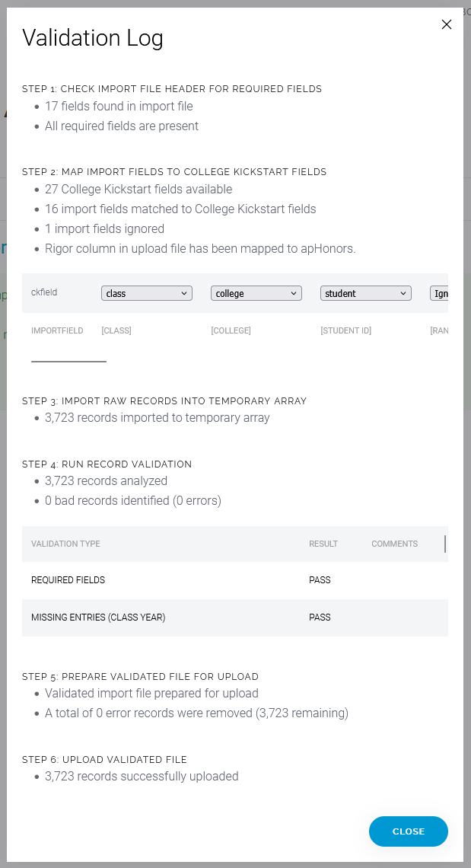This screenshot has height=868, width=471.
Task: Click the '[STUDENT ID]' import field cell
Action: (346, 330)
